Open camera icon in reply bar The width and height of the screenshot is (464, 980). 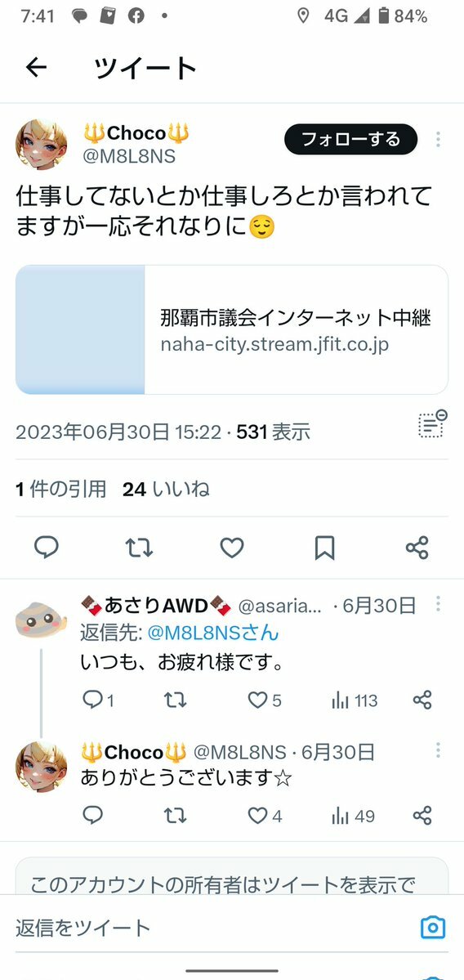(433, 927)
